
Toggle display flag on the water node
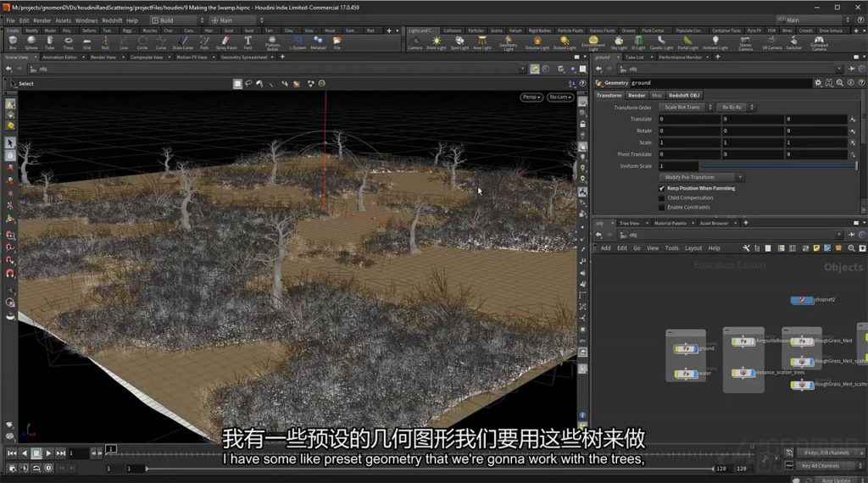(x=695, y=374)
